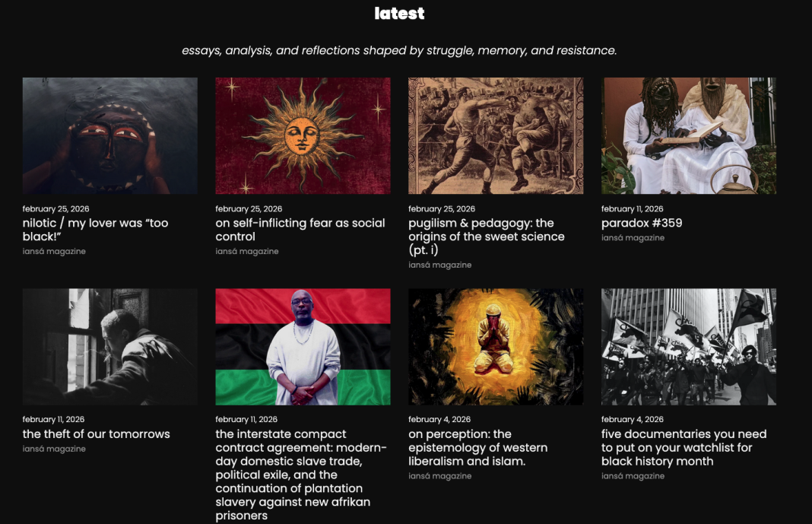Image resolution: width=812 pixels, height=524 pixels.
Task: Click iansá magazine byline under pugilism article
Action: pyautogui.click(x=439, y=265)
